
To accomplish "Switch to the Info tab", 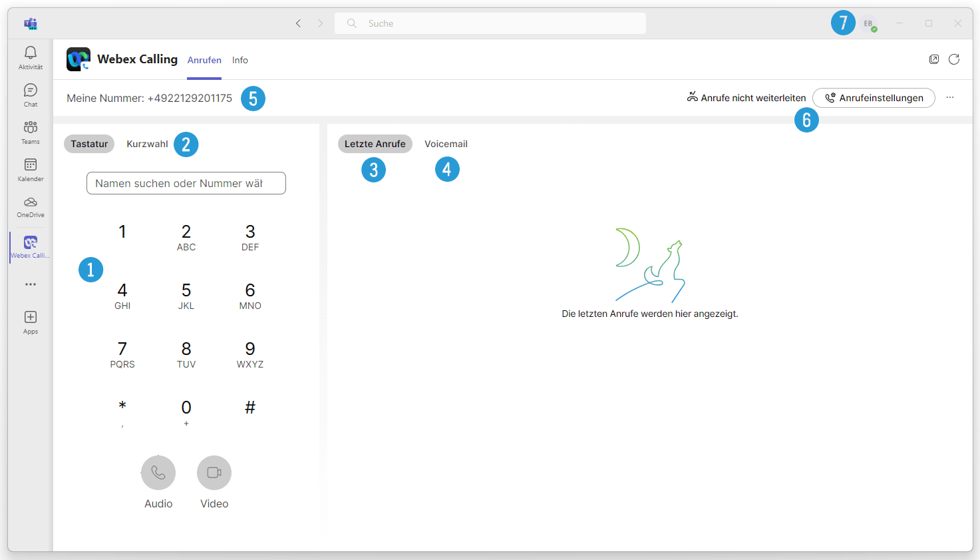I will 240,60.
